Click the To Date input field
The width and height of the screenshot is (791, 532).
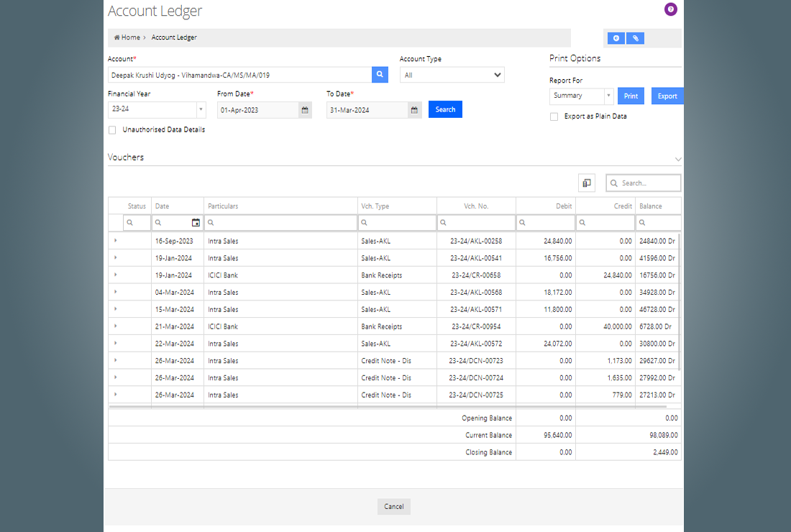[367, 110]
